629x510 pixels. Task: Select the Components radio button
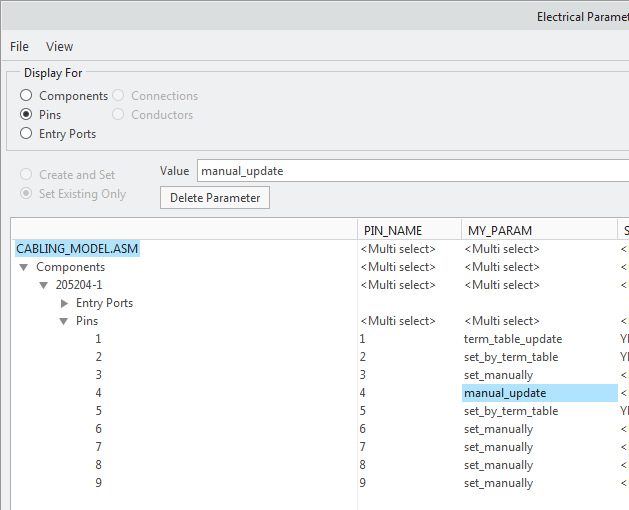pos(27,96)
